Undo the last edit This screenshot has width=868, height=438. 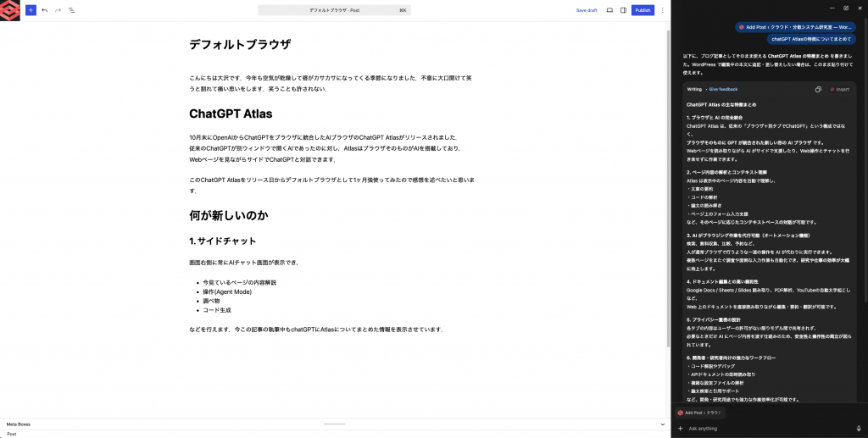click(44, 10)
